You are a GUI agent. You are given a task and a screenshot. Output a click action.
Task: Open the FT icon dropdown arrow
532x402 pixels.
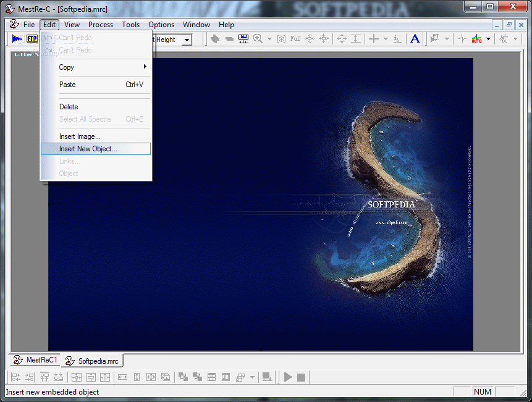447,39
